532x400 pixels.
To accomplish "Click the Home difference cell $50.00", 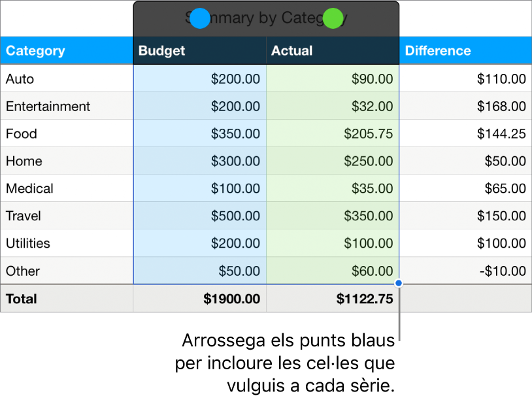I will point(465,161).
